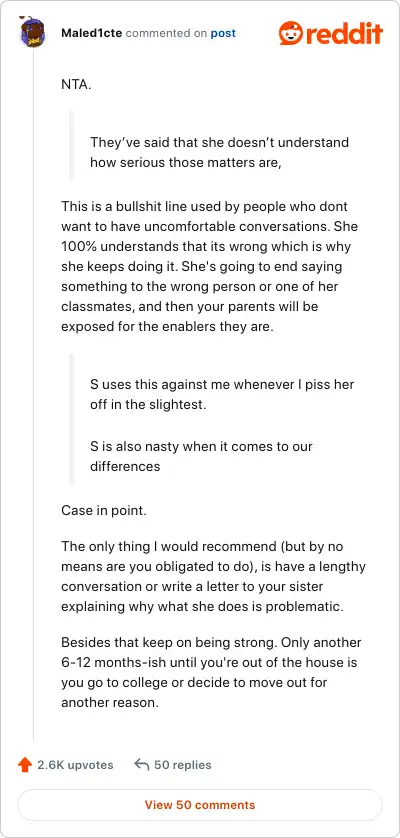Click the "Case in point." line
This screenshot has height=838, width=400.
[104, 510]
